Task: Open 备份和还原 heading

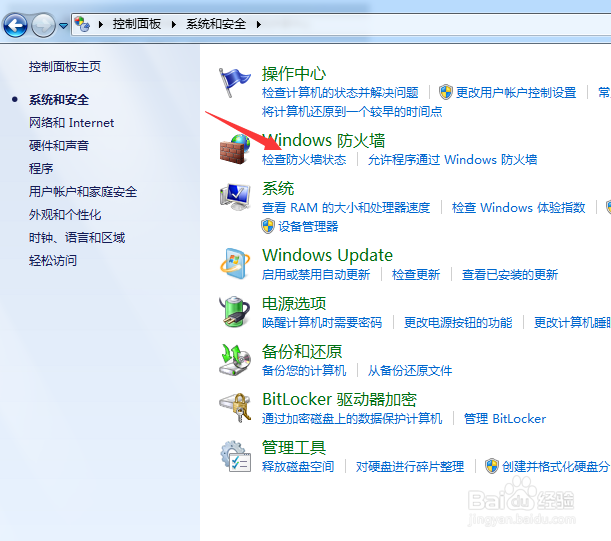Action: point(302,352)
